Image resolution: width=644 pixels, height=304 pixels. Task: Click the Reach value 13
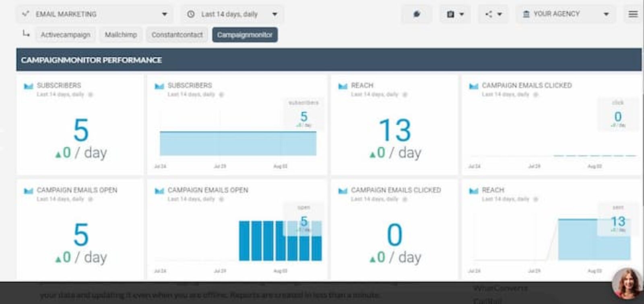[395, 130]
